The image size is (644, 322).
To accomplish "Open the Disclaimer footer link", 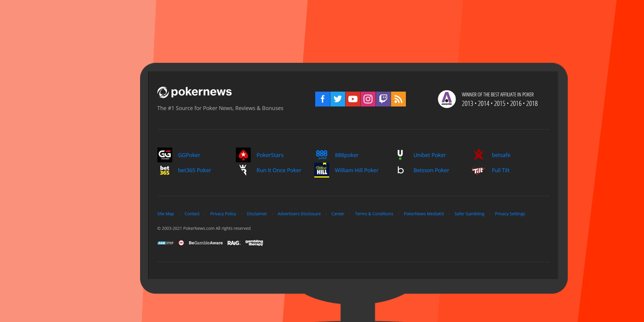I will [257, 214].
